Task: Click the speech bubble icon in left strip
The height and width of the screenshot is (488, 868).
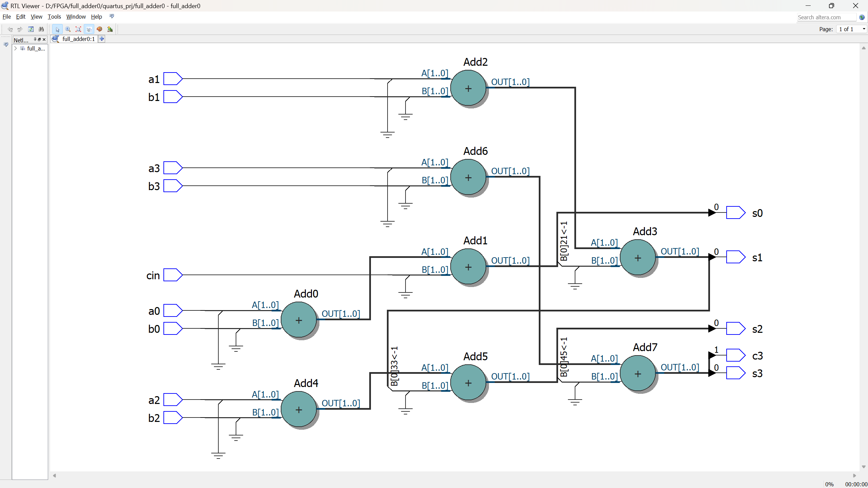Action: tap(6, 45)
